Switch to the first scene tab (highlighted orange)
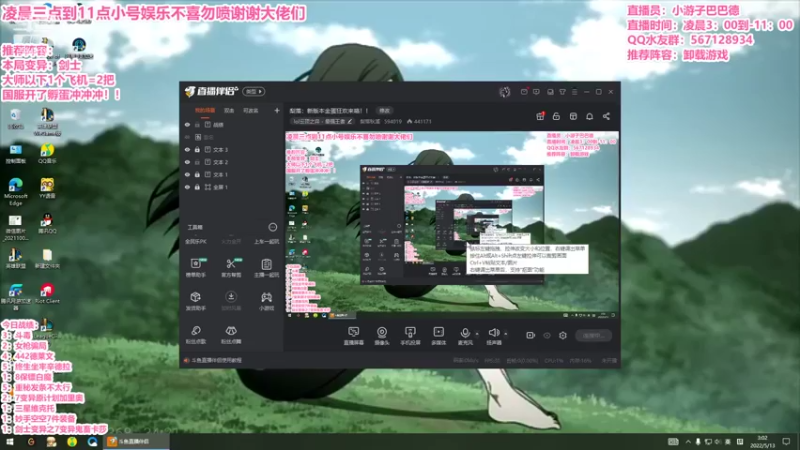Screen dimensions: 800x450 pos(205,110)
